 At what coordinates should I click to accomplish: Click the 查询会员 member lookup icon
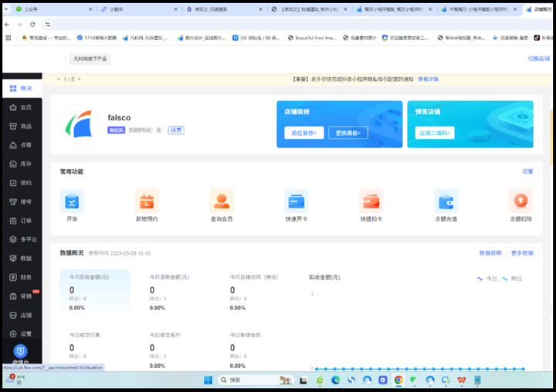tap(222, 201)
